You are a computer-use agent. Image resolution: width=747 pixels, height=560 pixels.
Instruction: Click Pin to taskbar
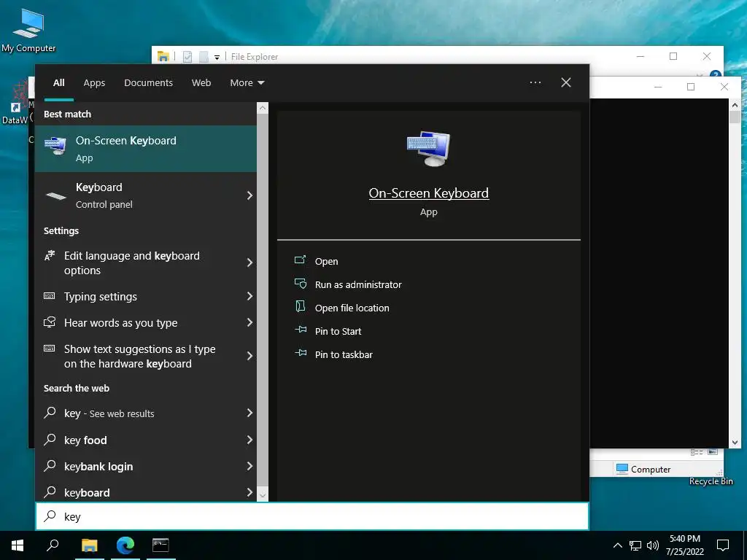(344, 355)
